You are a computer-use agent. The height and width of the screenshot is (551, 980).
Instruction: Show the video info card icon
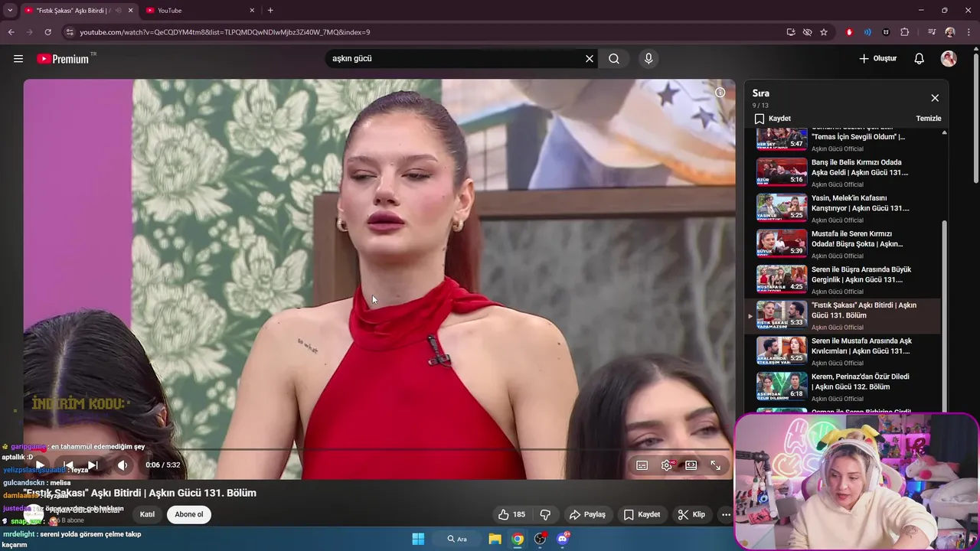[720, 93]
